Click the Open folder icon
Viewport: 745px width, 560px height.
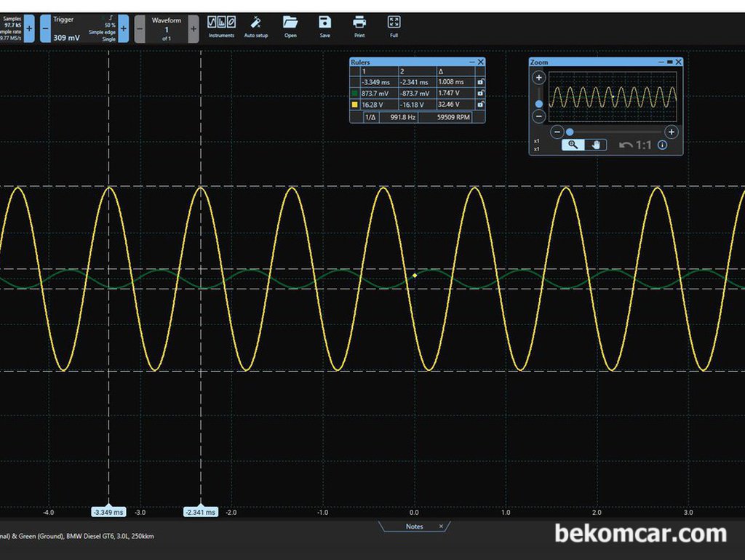pos(290,27)
